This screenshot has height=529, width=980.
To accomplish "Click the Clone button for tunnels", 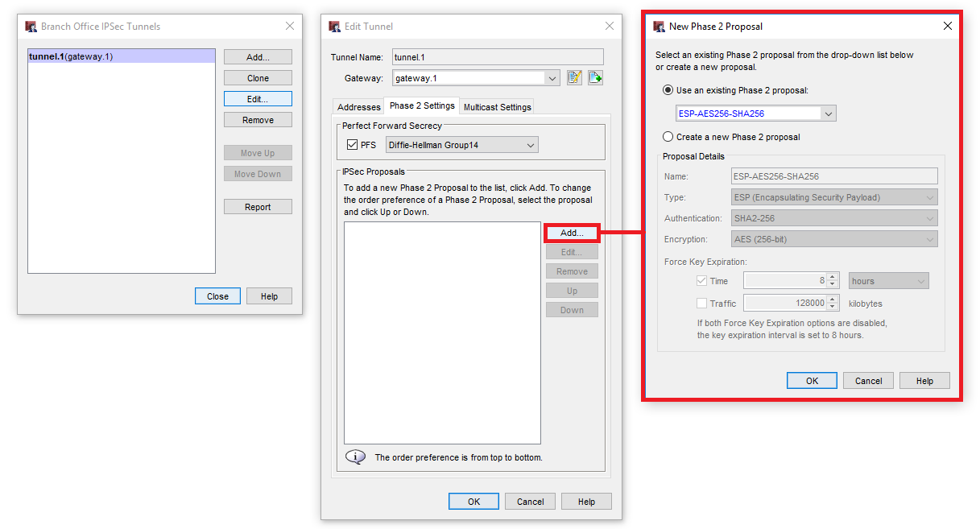I will click(258, 78).
